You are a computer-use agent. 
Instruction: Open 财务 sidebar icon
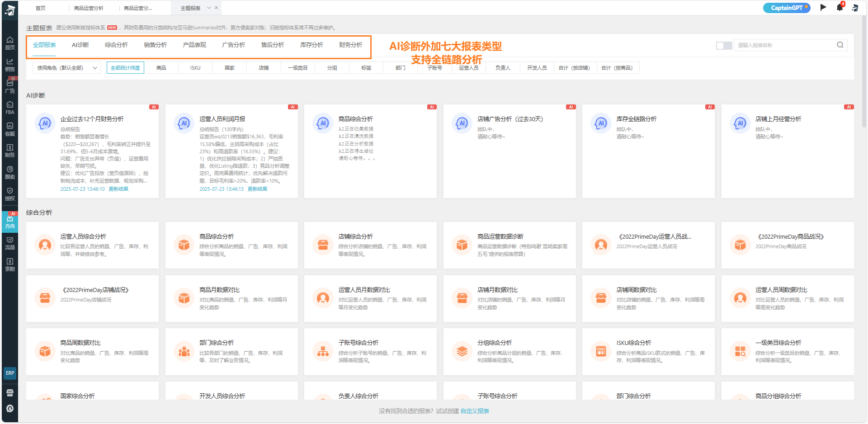tap(9, 151)
